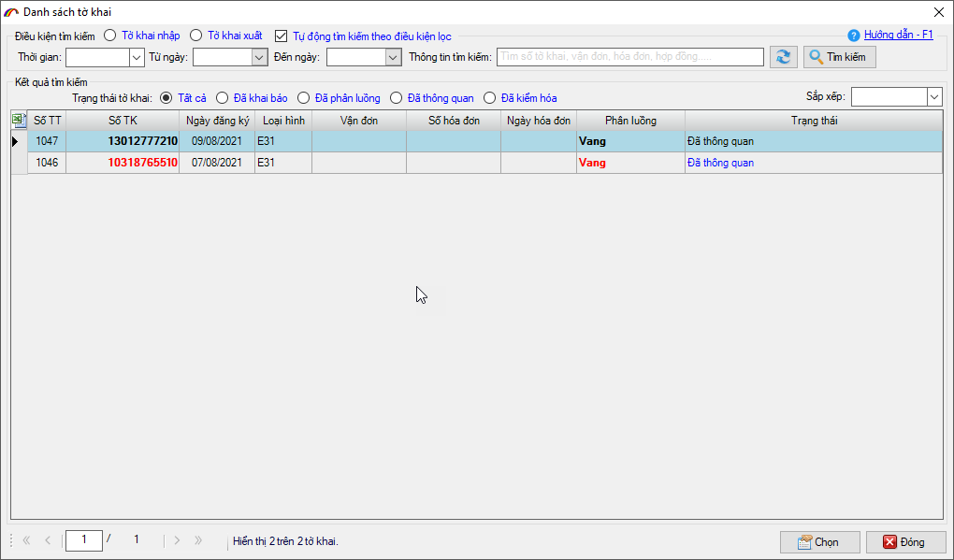This screenshot has width=954, height=560.
Task: Click the refresh arrows icon button
Action: tap(783, 57)
